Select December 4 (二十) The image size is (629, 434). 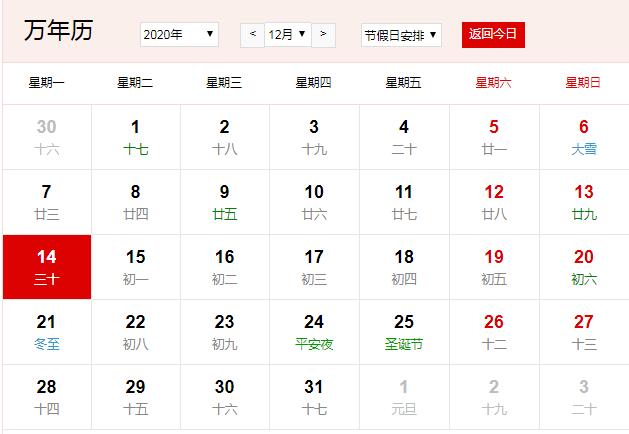404,137
